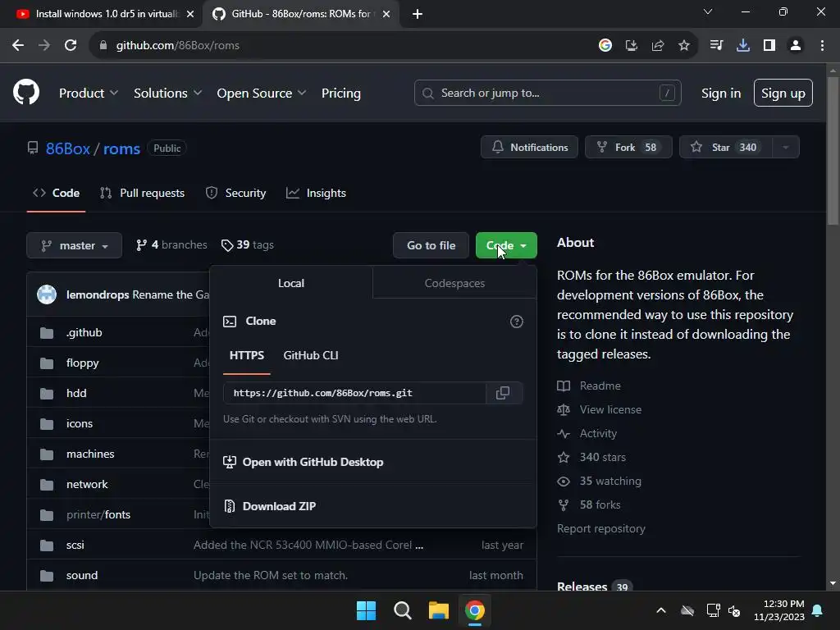Open the floppy folder

click(x=83, y=363)
